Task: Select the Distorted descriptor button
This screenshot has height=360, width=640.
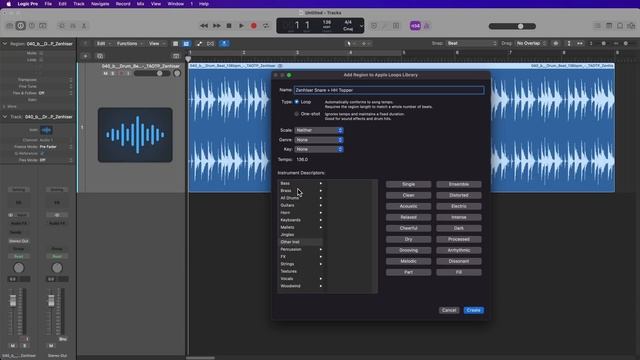Action: 459,195
